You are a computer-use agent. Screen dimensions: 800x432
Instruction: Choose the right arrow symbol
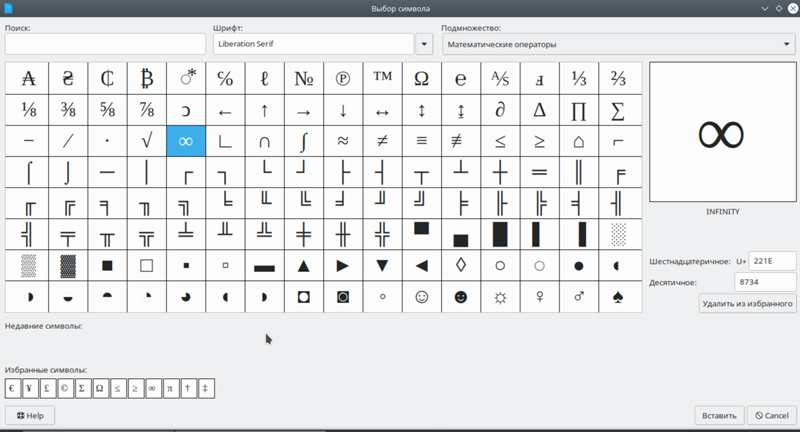click(304, 110)
